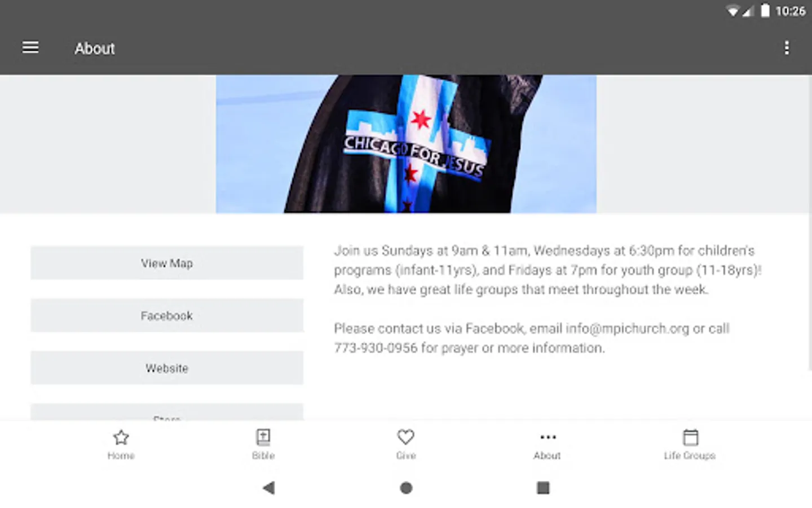The width and height of the screenshot is (812, 508).
Task: Tap the Life Groups calendar icon
Action: (690, 437)
